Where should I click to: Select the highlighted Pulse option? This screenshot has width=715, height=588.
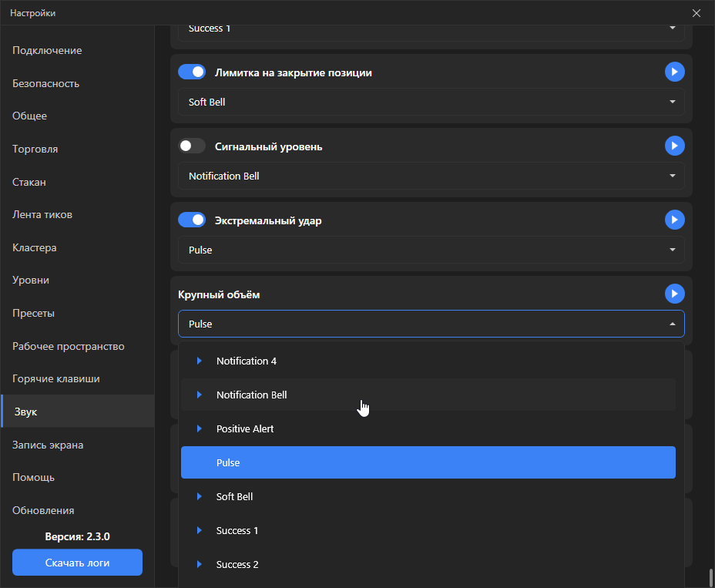coord(428,462)
